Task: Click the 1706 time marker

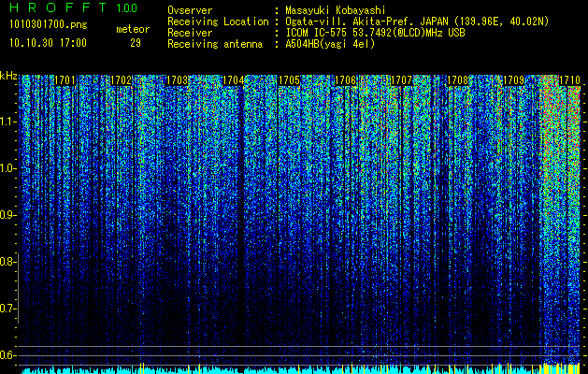Action: 345,80
